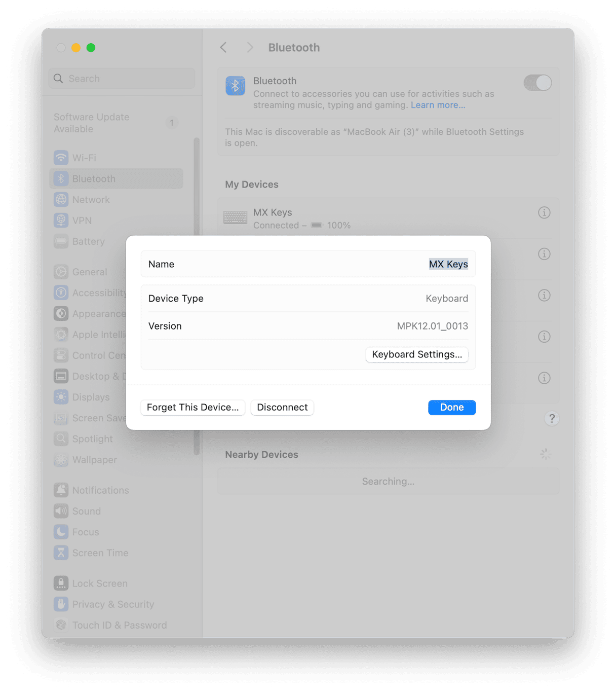Open Apple Intelligence icon

pos(61,334)
